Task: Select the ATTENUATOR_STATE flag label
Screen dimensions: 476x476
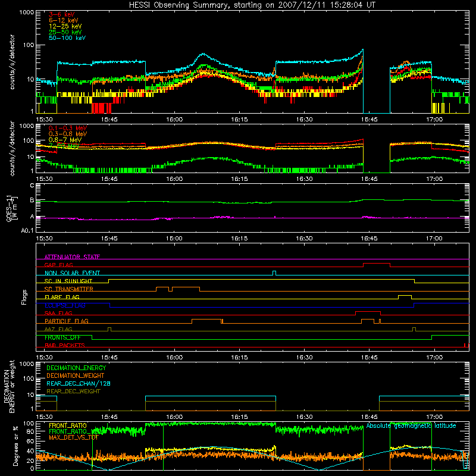Action: pos(72,257)
